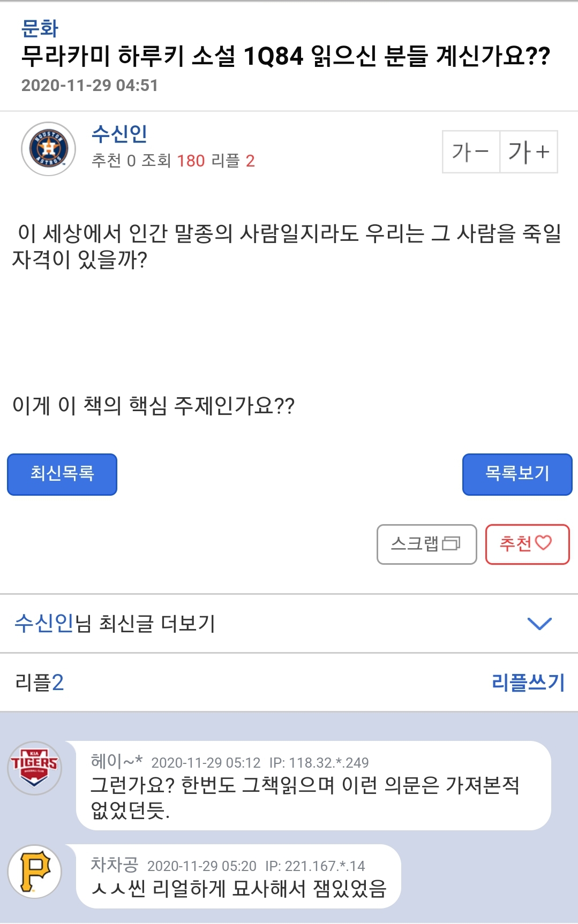Click the Pittsburgh Pirates commenter avatar
The width and height of the screenshot is (578, 924).
pos(35,871)
